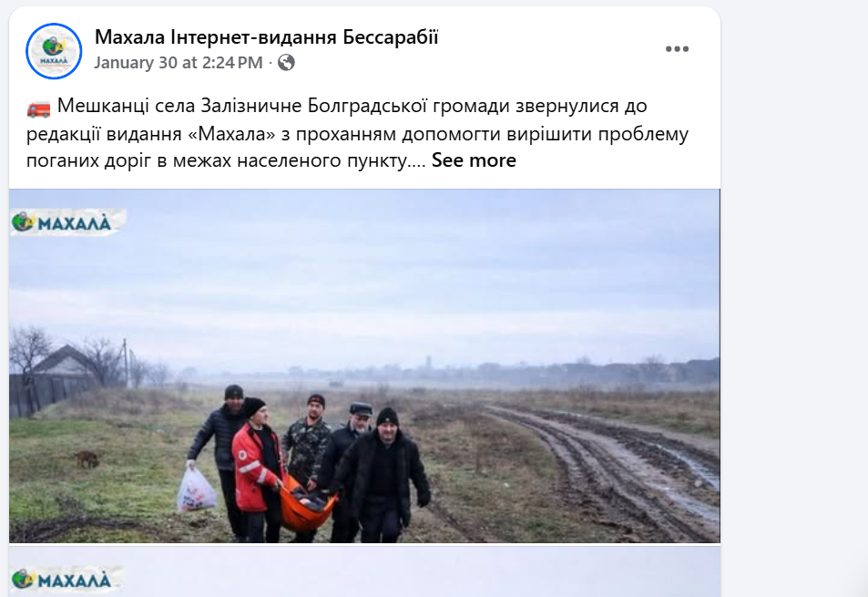Click the small brown dog in photo
This screenshot has height=597, width=868.
(87, 458)
